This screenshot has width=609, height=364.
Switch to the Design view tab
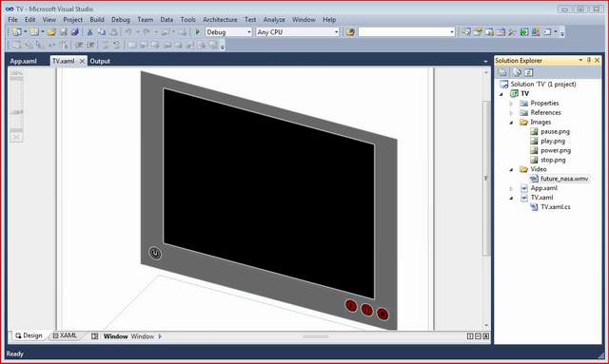tap(29, 335)
